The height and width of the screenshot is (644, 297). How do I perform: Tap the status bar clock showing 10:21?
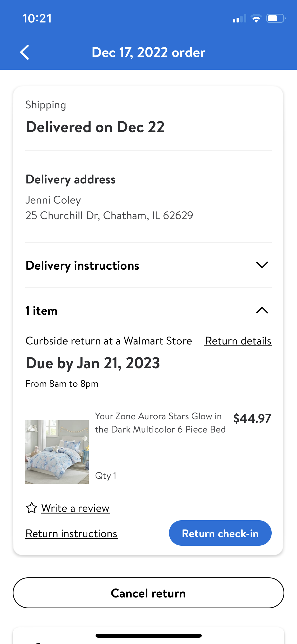[37, 19]
